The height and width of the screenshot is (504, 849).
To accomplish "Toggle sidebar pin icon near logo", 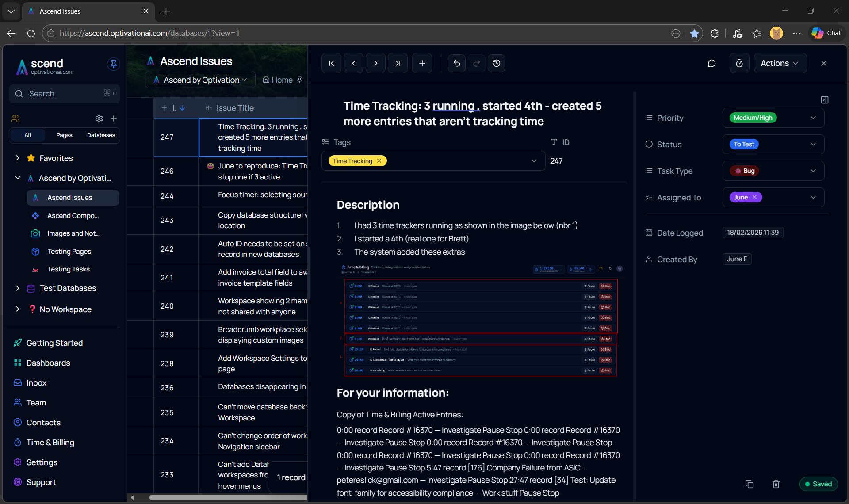I will pos(113,64).
